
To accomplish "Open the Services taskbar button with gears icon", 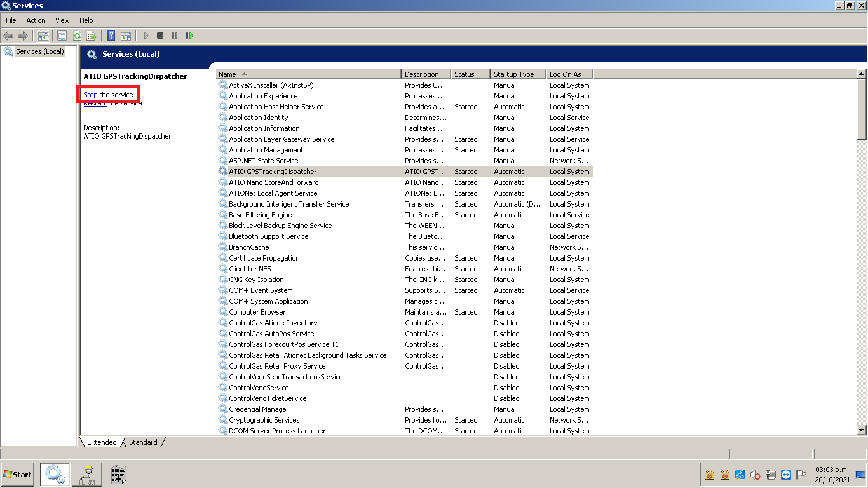I will coord(55,474).
